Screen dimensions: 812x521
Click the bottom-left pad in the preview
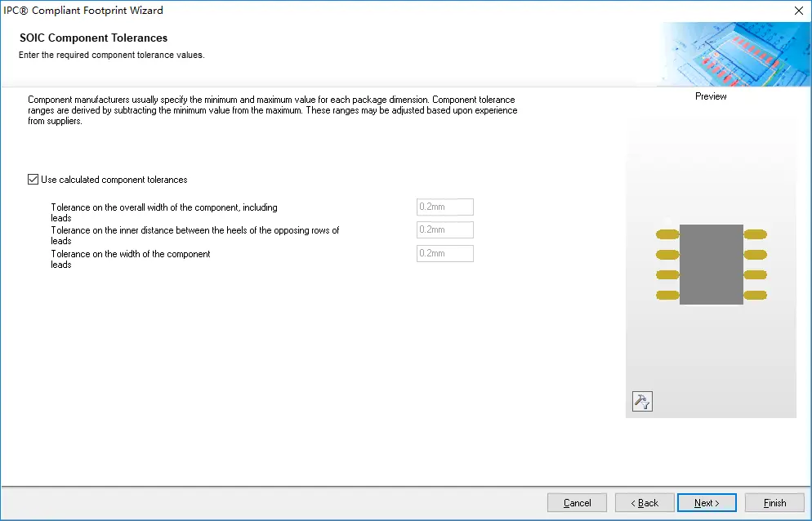pos(667,295)
